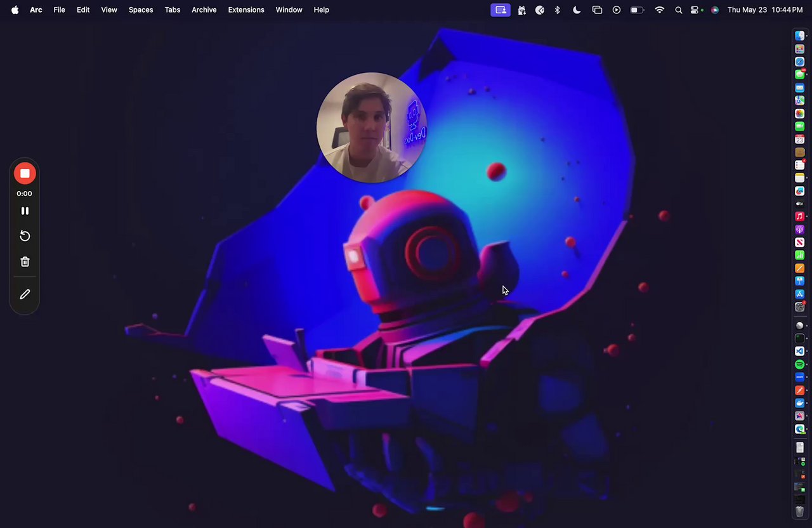
Task: Open the Spaces menu
Action: (141, 10)
